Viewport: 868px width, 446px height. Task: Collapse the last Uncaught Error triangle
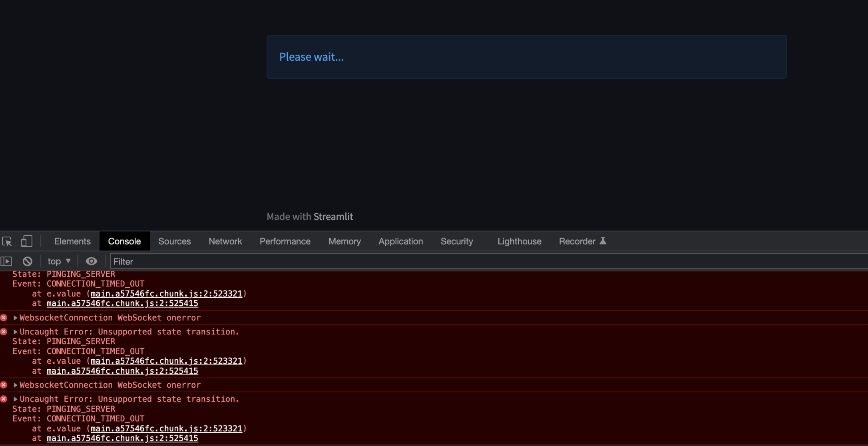(x=16, y=399)
